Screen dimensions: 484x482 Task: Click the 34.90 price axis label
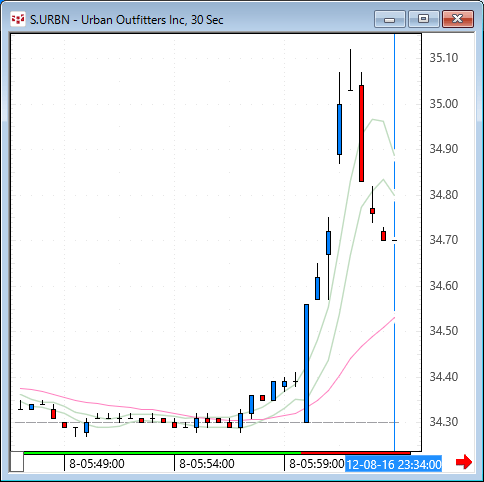click(443, 149)
